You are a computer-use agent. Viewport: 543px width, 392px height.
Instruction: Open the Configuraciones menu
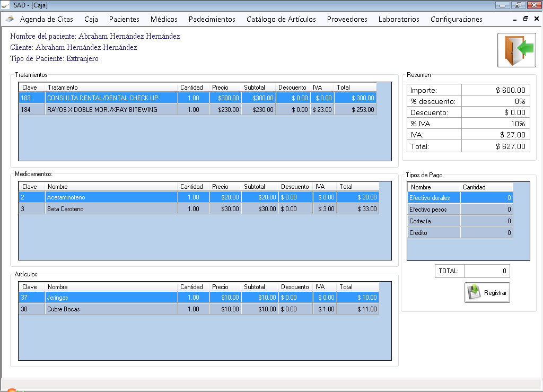click(x=456, y=20)
